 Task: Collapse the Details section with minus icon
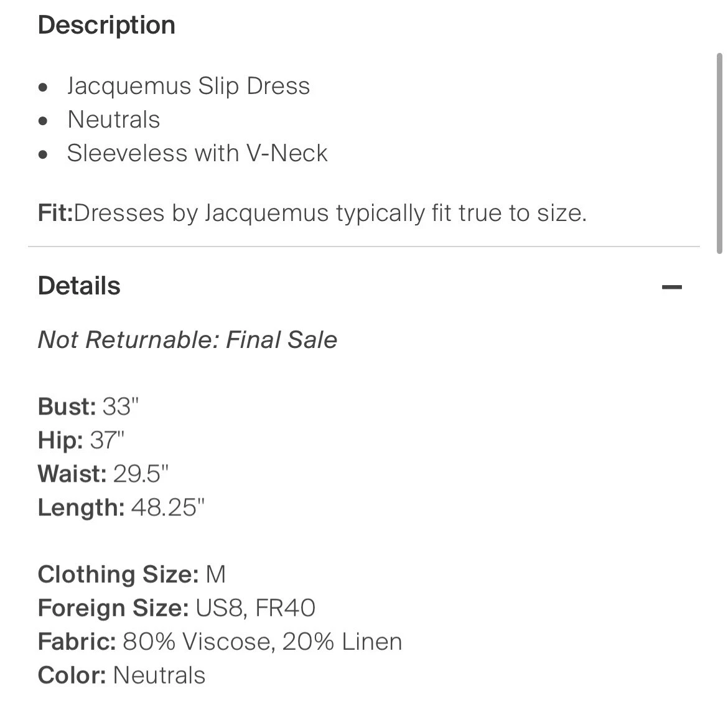tap(671, 287)
